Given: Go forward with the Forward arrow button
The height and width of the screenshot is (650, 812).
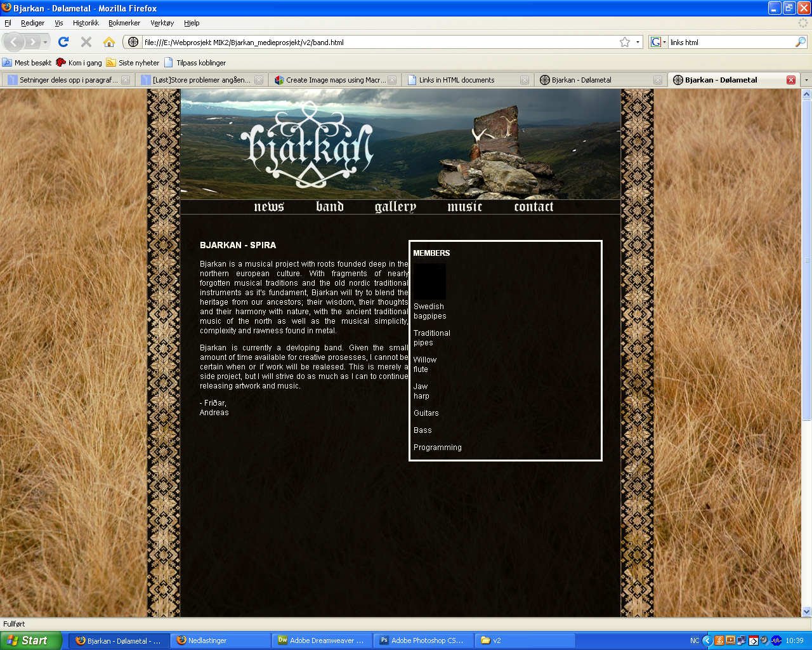Looking at the screenshot, I should tap(32, 42).
